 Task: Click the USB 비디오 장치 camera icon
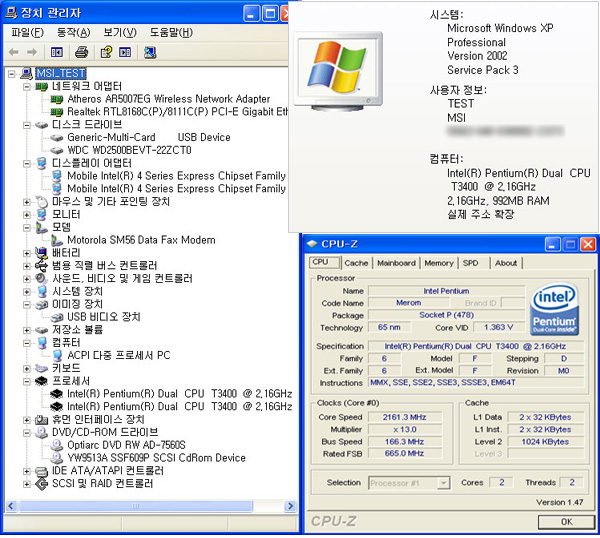coord(57,317)
